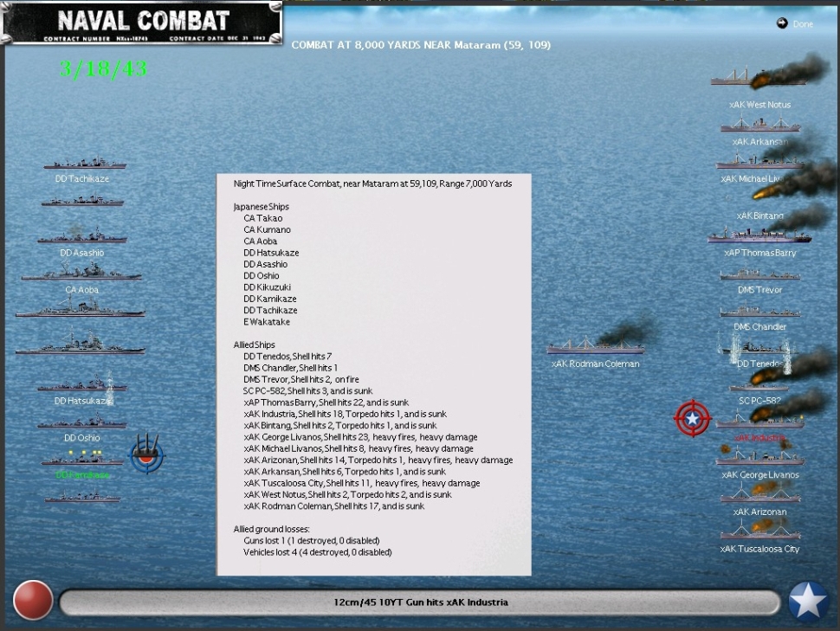The width and height of the screenshot is (840, 631).
Task: Click the 'xAK Tuscaloosa City, Shell hits 11' line
Action: tap(362, 483)
